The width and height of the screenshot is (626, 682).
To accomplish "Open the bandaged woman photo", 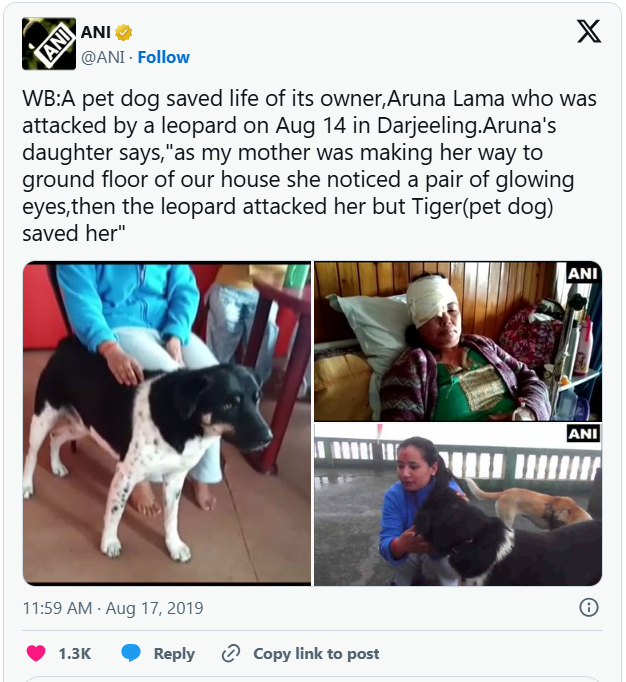I will [x=458, y=341].
